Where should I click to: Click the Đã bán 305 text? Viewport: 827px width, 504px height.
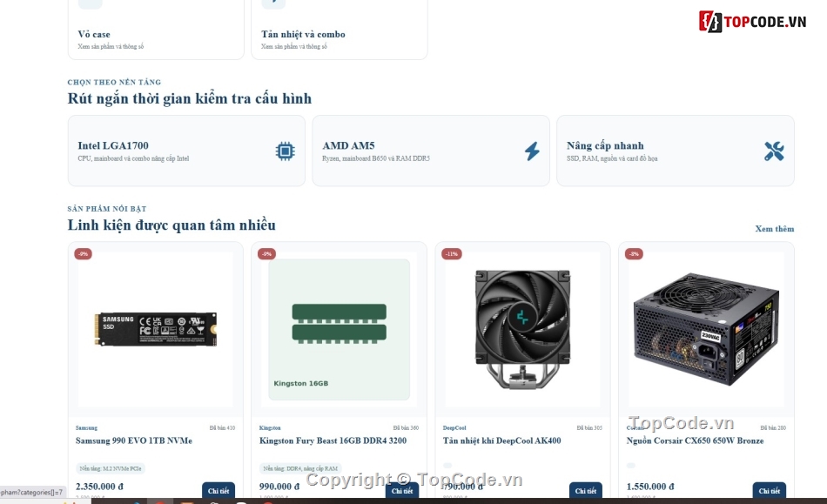tap(589, 428)
